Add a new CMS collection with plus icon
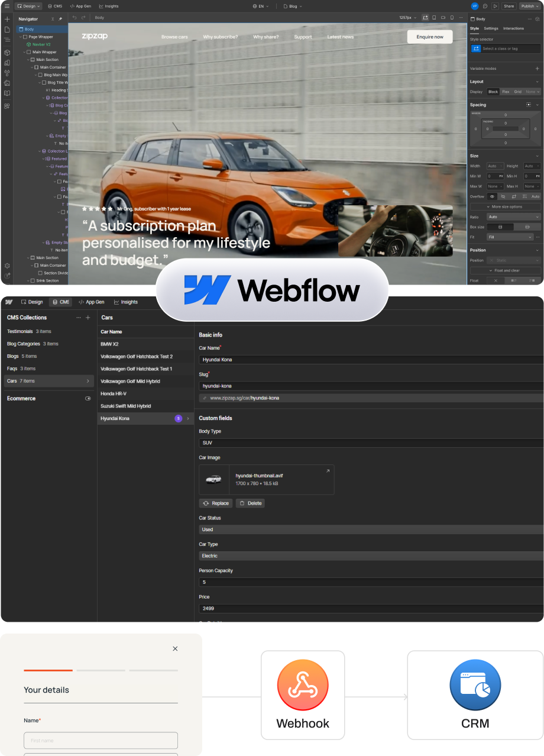This screenshot has width=544, height=756. click(x=88, y=318)
